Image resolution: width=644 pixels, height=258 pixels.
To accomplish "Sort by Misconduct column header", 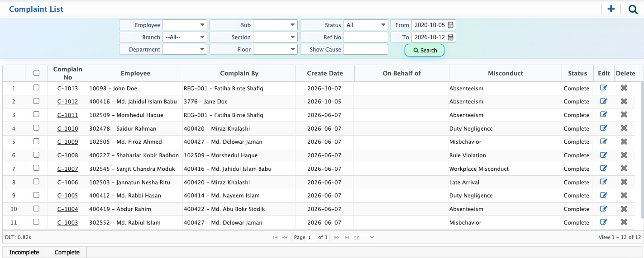I will click(506, 73).
